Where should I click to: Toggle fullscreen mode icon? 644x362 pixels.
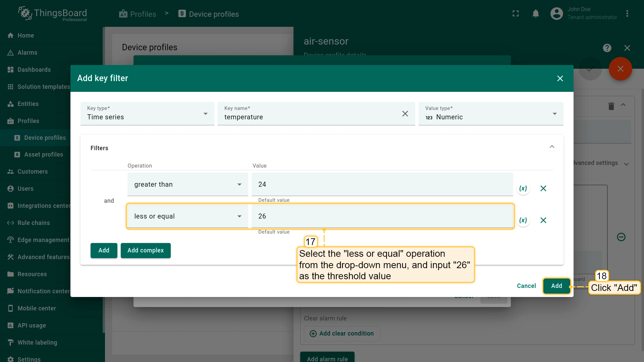point(516,14)
